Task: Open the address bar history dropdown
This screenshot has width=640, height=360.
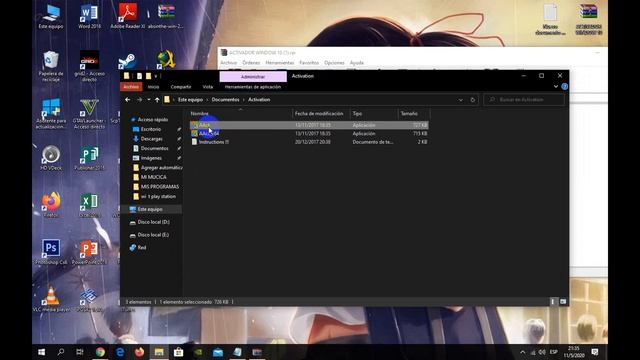Action: coord(460,100)
